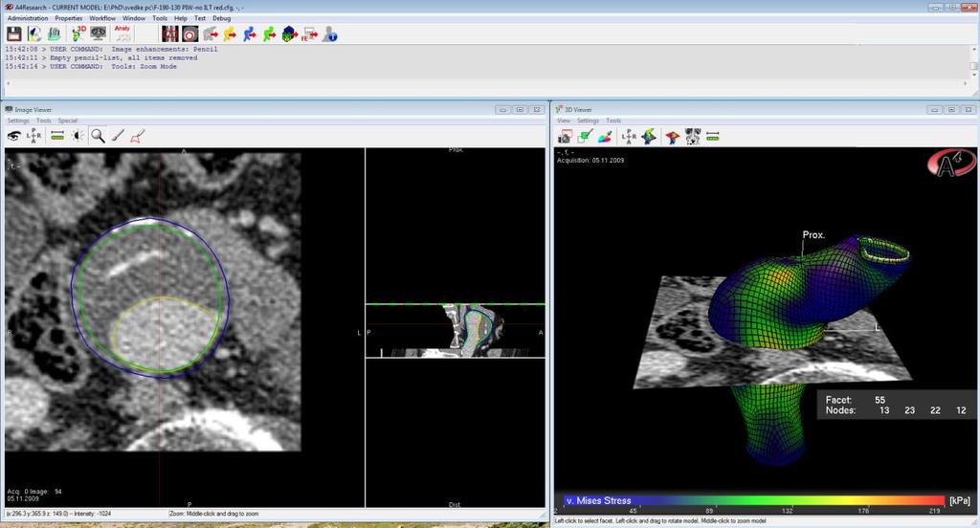Image resolution: width=980 pixels, height=528 pixels.
Task: Click the green checkbox brush icon in 3D Viewer
Action: [585, 136]
